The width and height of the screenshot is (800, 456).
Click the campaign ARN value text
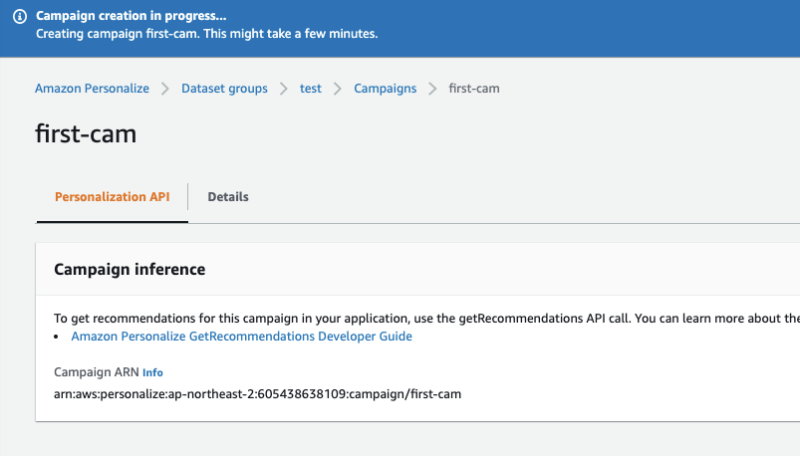coord(257,394)
